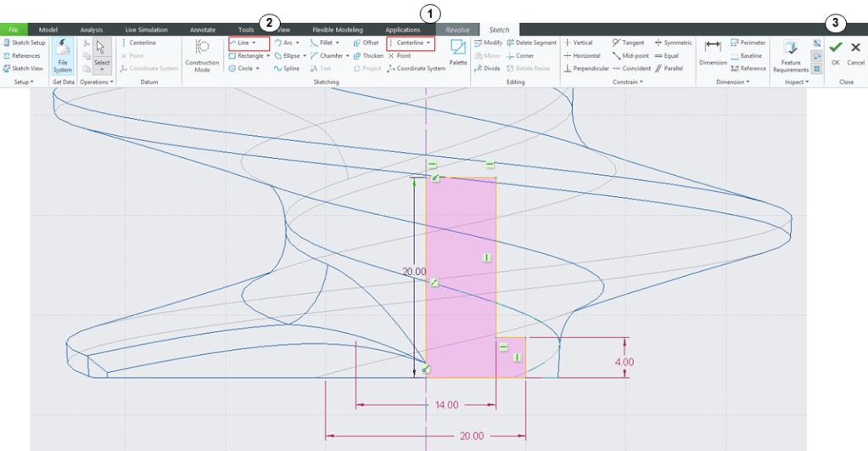
Task: Expand the Constrain group overflow menu
Action: pos(641,82)
